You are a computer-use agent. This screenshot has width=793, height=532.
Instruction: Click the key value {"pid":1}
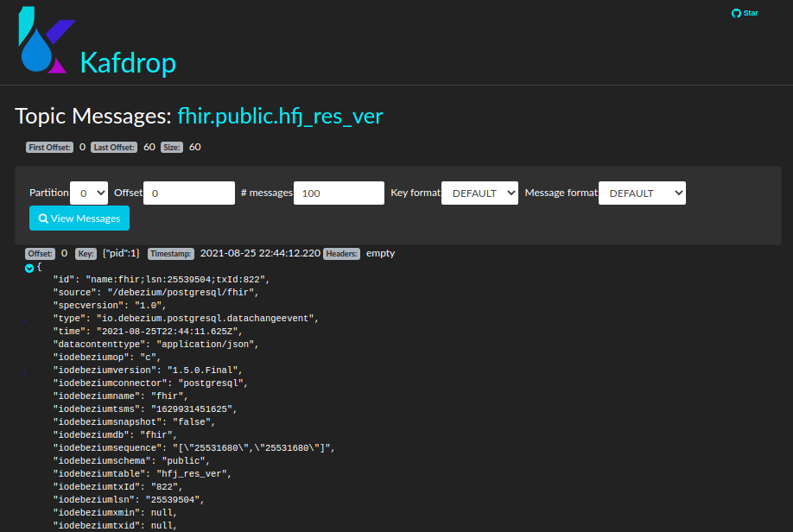click(x=121, y=253)
